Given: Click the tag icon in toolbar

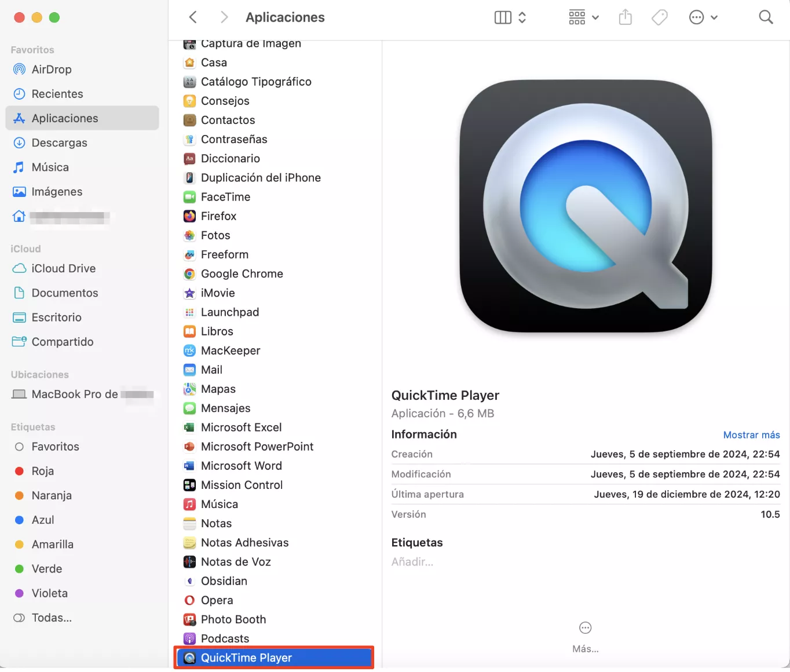Looking at the screenshot, I should tap(659, 17).
